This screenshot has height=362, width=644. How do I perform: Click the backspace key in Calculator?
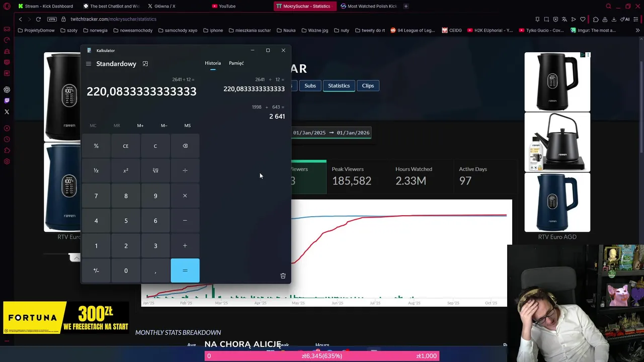click(x=185, y=146)
